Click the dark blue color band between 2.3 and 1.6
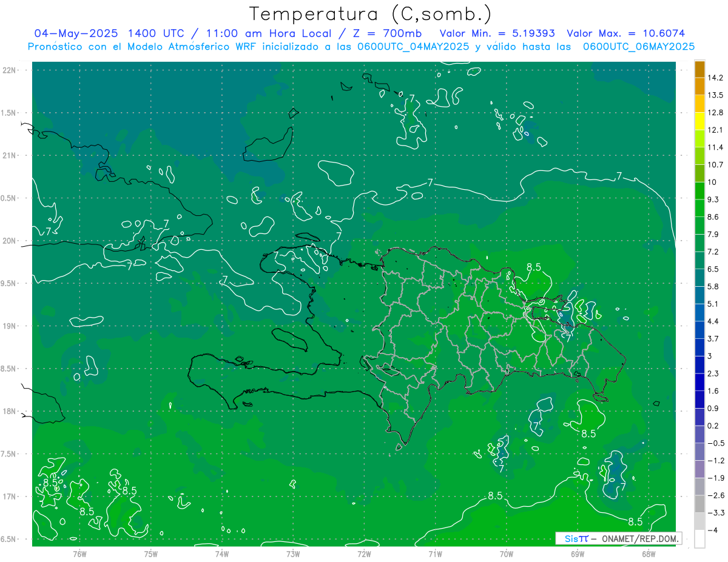 pos(699,382)
